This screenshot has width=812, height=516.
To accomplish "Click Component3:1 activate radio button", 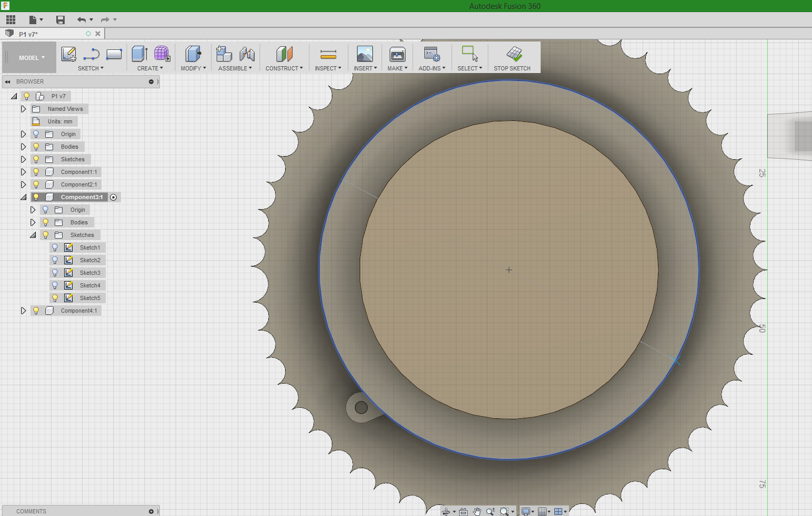I will tap(114, 197).
